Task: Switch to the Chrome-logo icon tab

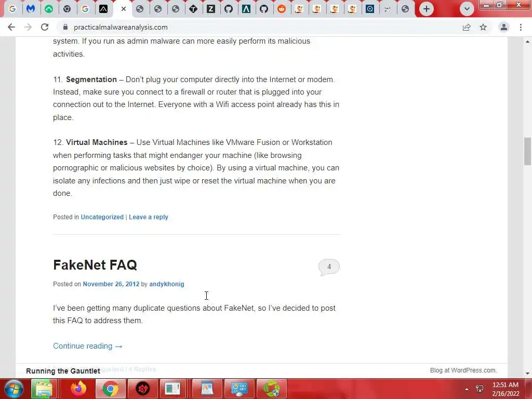Action: point(67,9)
